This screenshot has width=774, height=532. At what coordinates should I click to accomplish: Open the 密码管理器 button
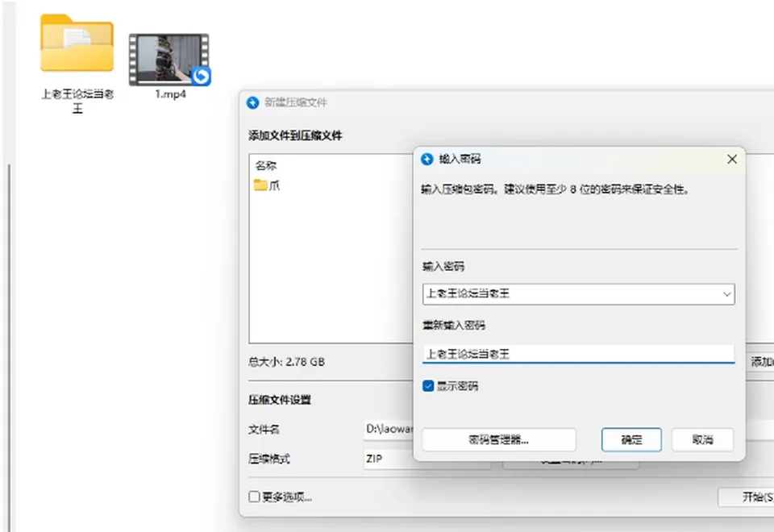pyautogui.click(x=498, y=440)
